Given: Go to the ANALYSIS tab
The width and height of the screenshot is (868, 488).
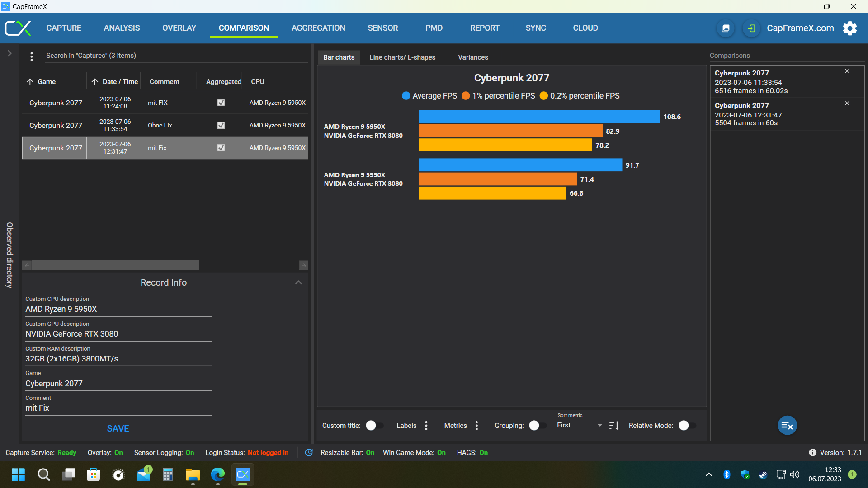Looking at the screenshot, I should point(122,28).
